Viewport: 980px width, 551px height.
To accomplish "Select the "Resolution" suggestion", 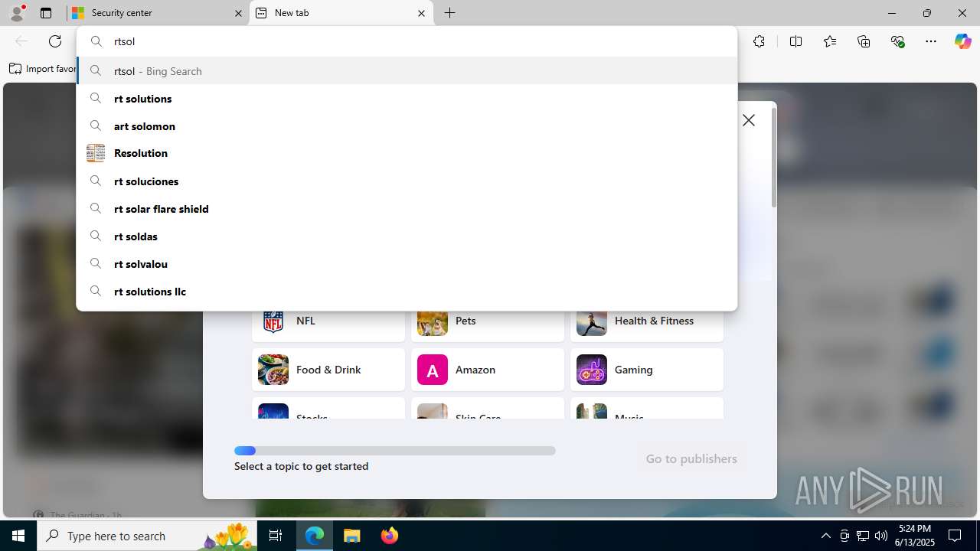I will [407, 153].
